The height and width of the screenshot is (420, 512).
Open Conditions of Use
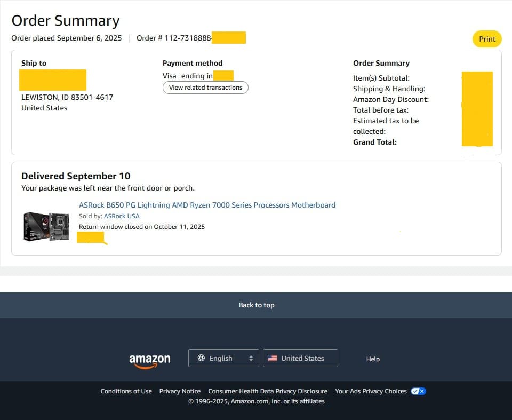[x=126, y=391]
